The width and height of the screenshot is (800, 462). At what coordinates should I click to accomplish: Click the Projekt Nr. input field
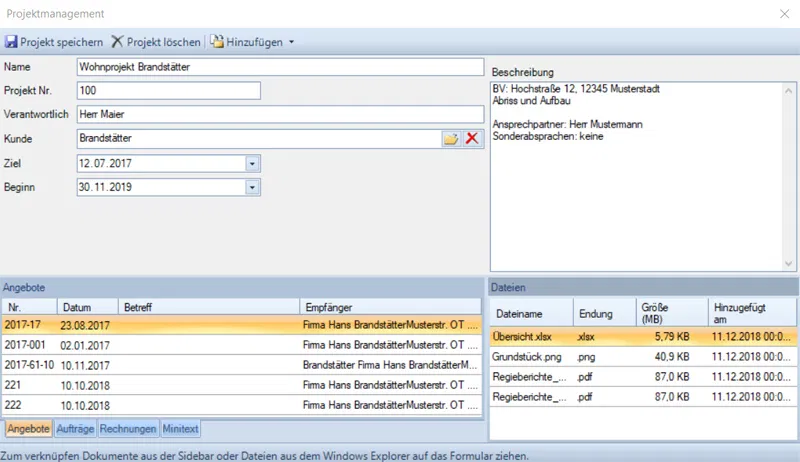point(168,91)
